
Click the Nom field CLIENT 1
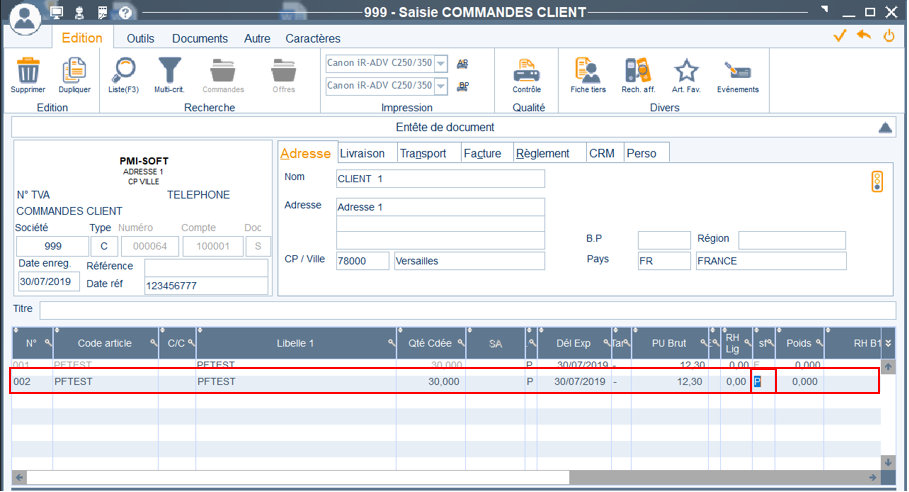coord(440,178)
